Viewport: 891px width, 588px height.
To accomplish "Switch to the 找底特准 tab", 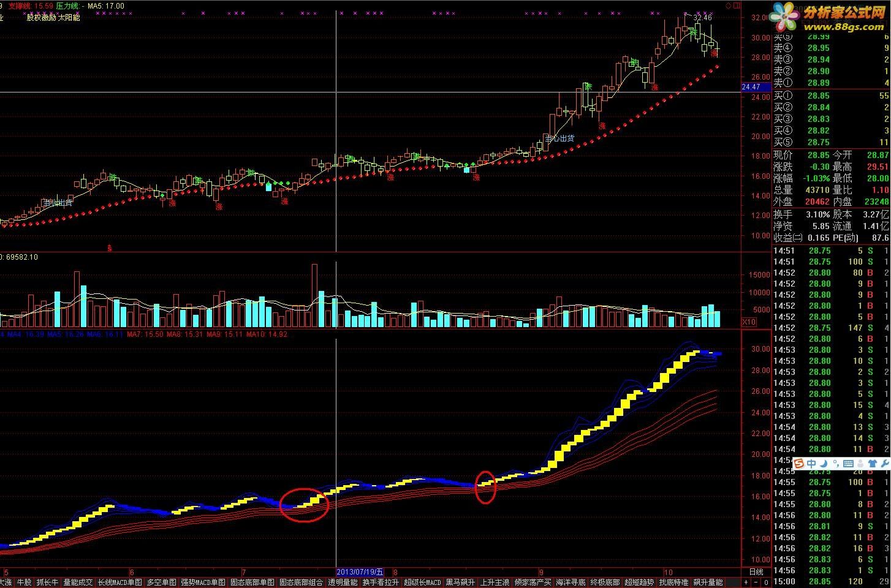I will pos(673,582).
